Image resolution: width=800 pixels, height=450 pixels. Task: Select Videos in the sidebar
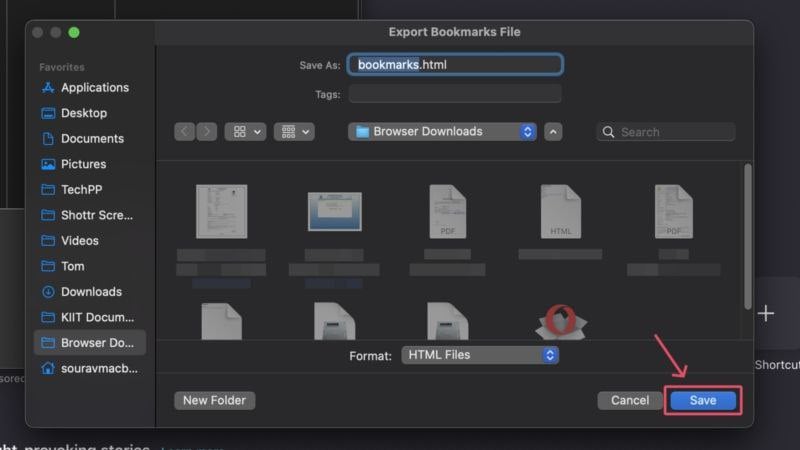coord(90,241)
